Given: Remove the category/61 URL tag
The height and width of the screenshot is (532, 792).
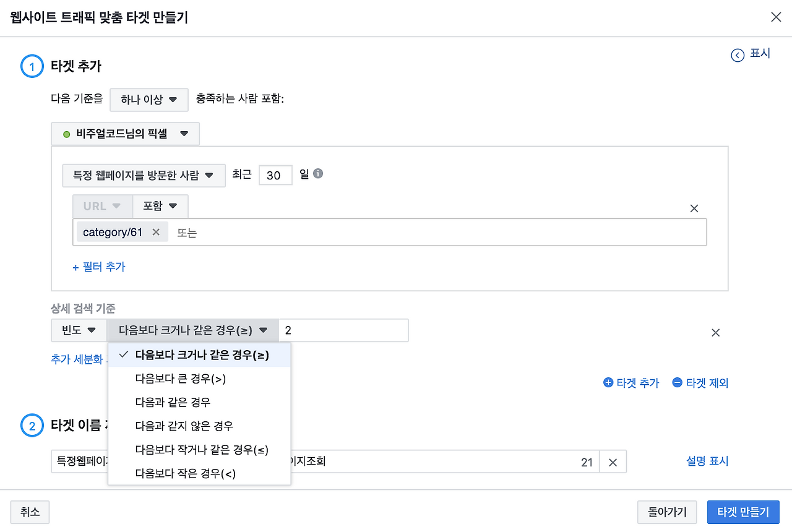Looking at the screenshot, I should (x=156, y=232).
